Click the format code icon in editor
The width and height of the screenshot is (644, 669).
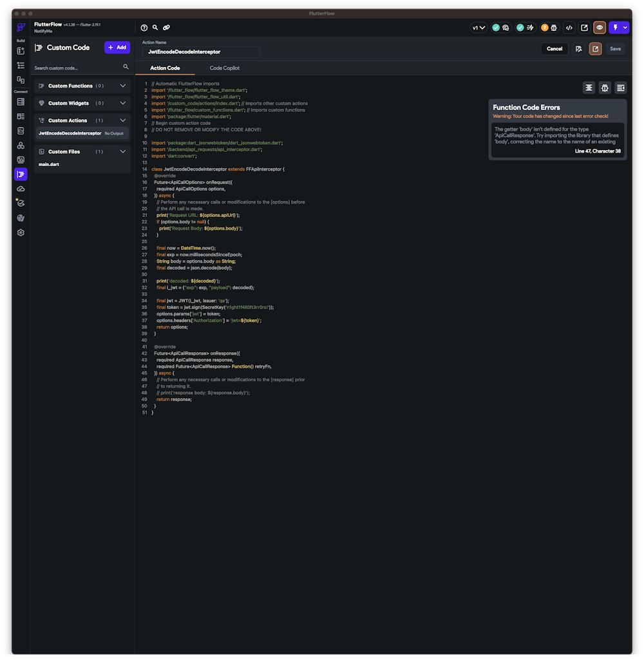tap(589, 88)
